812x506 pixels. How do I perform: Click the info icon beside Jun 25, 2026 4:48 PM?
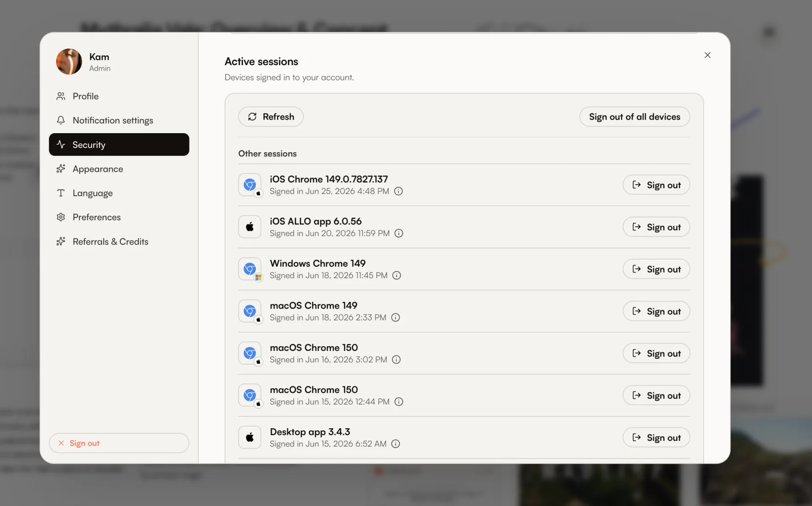point(398,191)
